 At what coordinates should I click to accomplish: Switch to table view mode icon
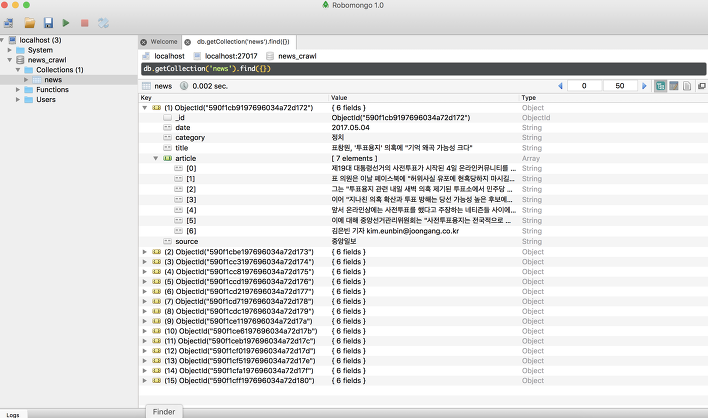(674, 86)
